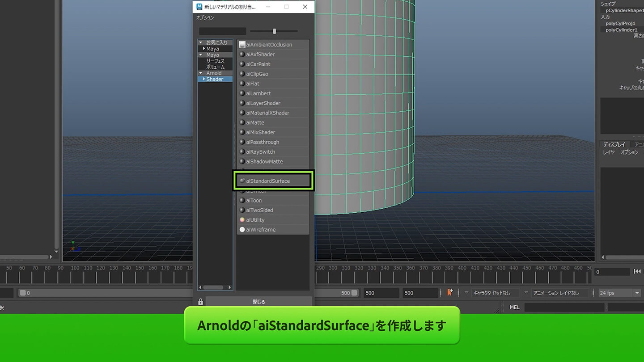This screenshot has width=644, height=362.
Task: Toggle MEL script language label
Action: [x=514, y=307]
